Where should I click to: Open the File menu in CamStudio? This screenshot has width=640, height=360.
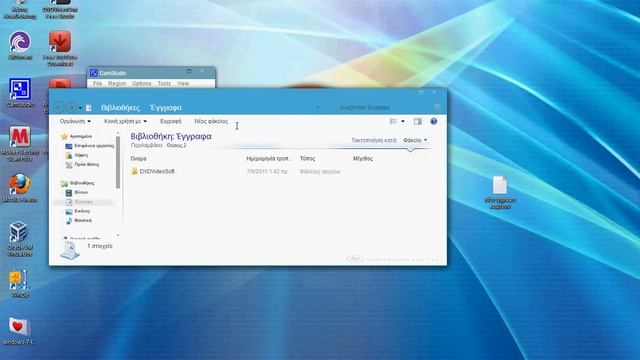[x=97, y=83]
